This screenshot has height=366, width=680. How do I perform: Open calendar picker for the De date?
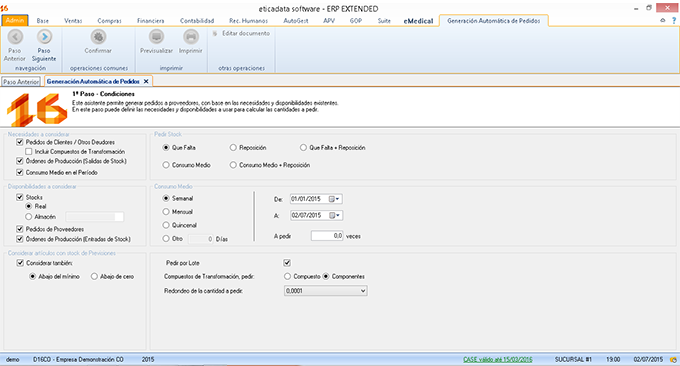pos(332,199)
